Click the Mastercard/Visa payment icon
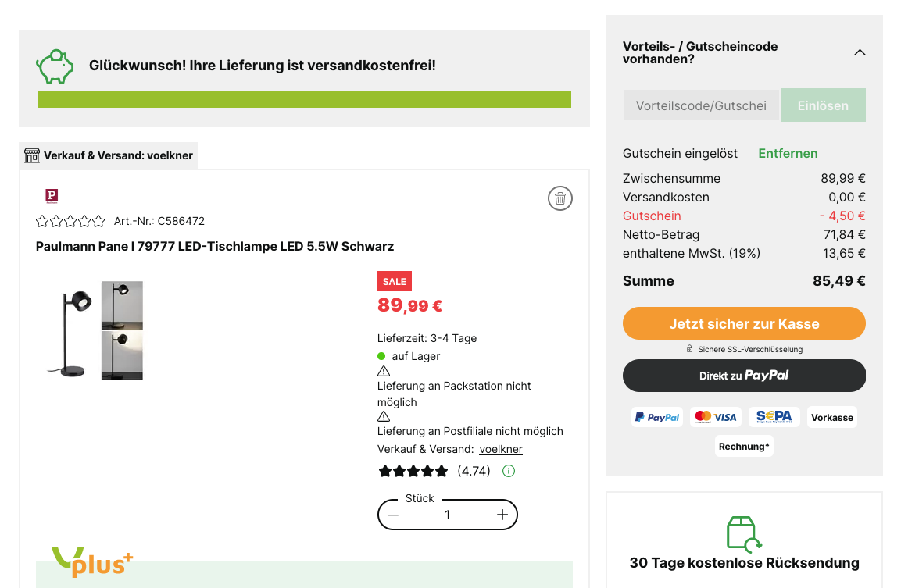 tap(716, 417)
